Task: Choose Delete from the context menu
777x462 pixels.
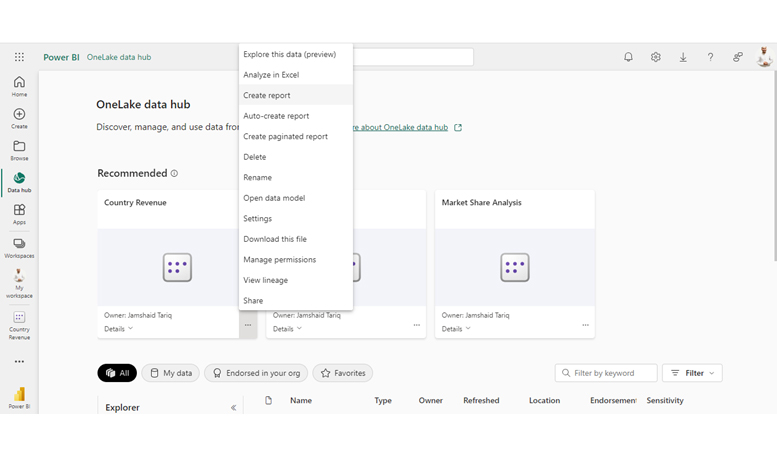Action: [x=296, y=157]
